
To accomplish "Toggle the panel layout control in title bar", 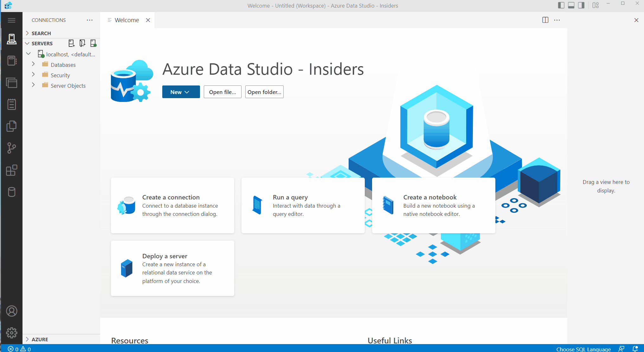I will 571,5.
